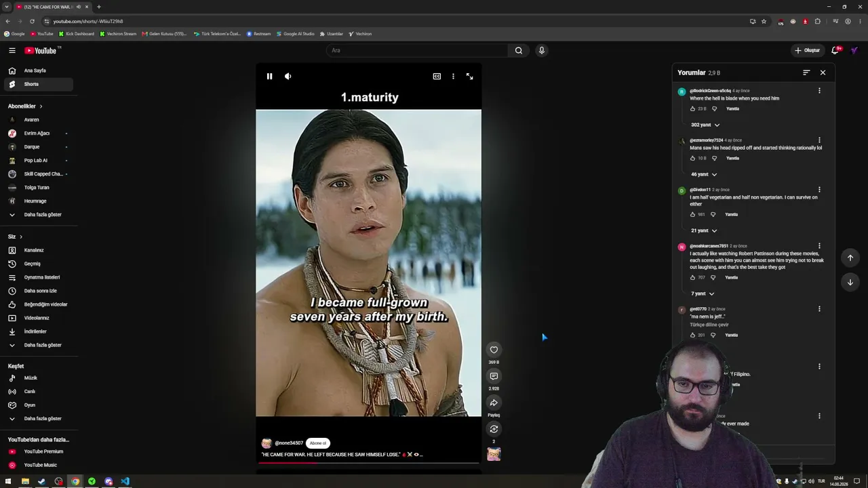Screen dimensions: 868x488
Task: Share the Shorts video
Action: coord(494,403)
